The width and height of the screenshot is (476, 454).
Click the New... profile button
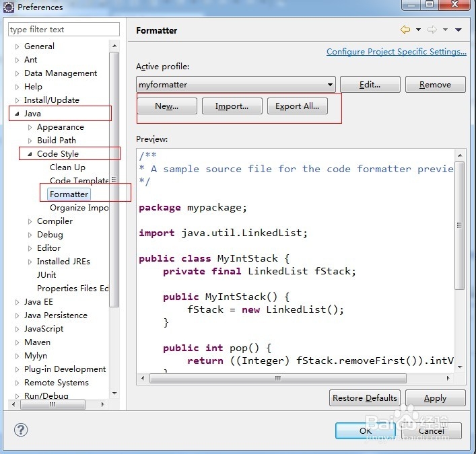coord(167,106)
